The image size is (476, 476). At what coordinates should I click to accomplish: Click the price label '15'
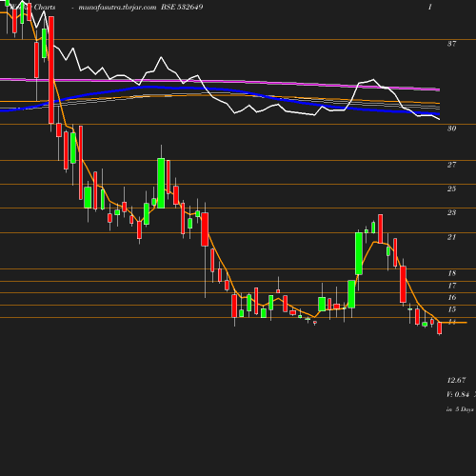point(452,309)
